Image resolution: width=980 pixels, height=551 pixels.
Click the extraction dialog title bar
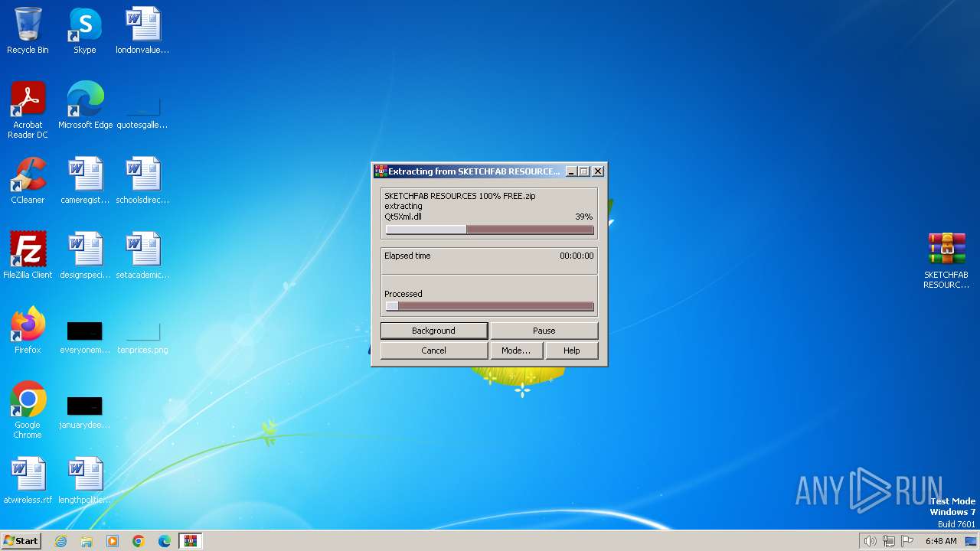tap(489, 171)
